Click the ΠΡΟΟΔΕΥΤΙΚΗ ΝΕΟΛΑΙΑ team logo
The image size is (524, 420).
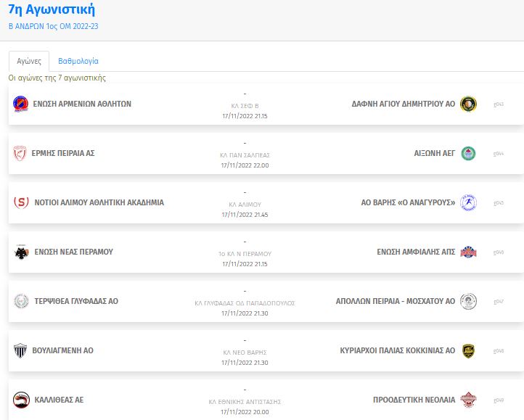tap(469, 400)
